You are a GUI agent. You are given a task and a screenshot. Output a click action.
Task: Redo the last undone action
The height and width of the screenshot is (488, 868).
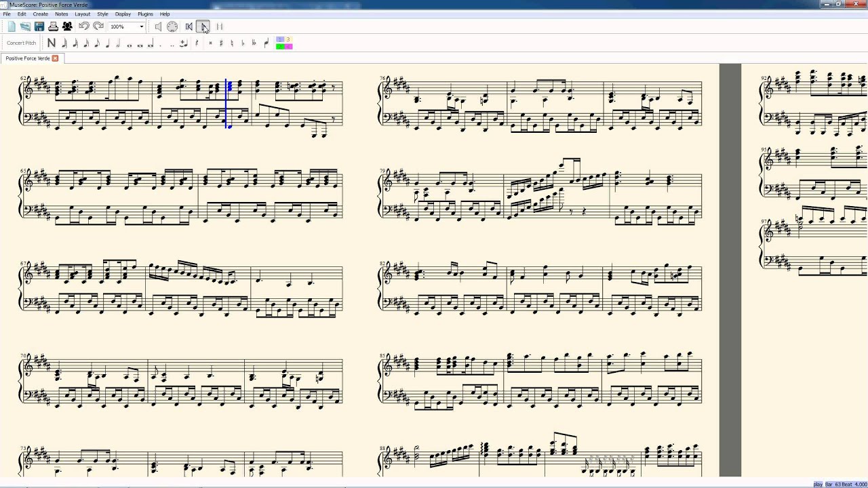coord(98,26)
